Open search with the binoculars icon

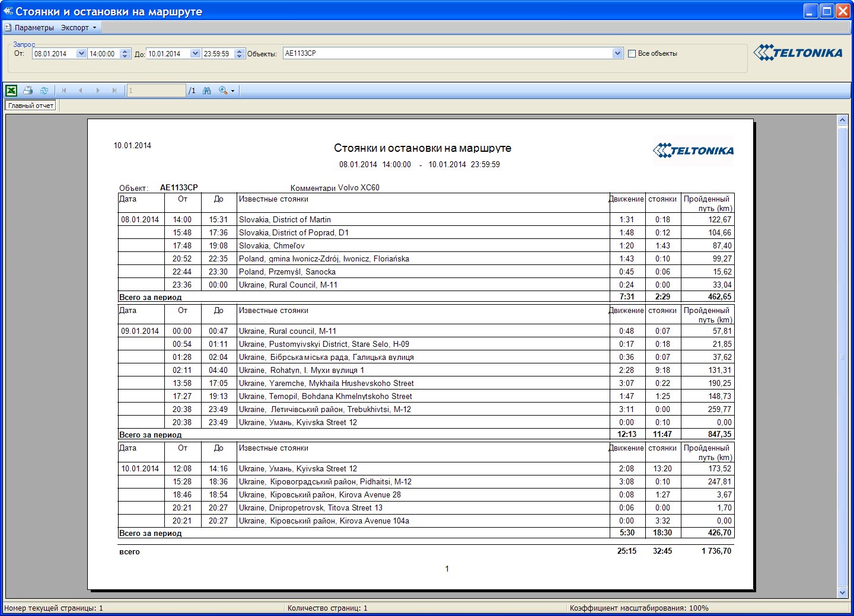point(207,91)
